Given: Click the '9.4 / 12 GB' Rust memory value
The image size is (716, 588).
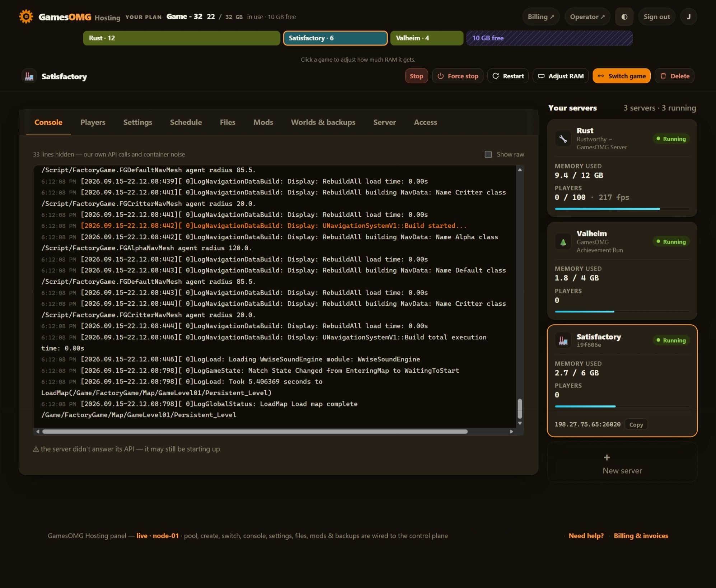Looking at the screenshot, I should pyautogui.click(x=579, y=175).
